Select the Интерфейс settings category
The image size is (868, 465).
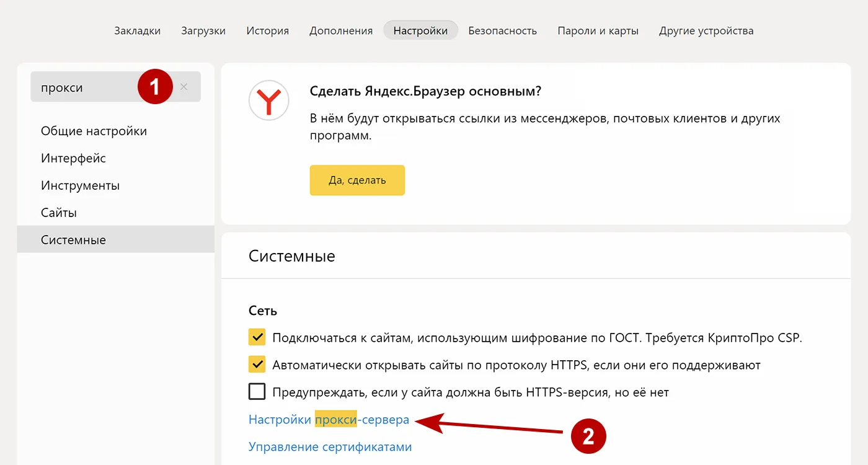click(73, 158)
